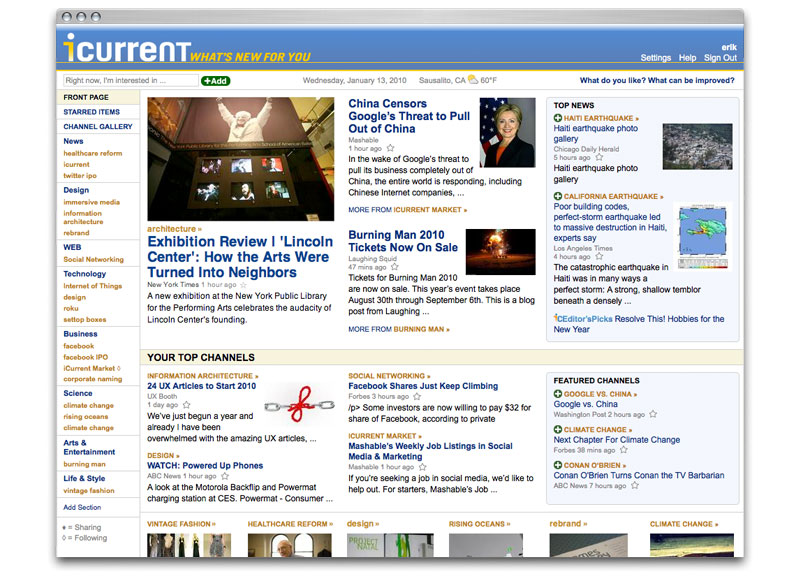Screen dimensions: 800x579
Task: Click the plus icon next to Google vs. China
Action: click(x=558, y=394)
